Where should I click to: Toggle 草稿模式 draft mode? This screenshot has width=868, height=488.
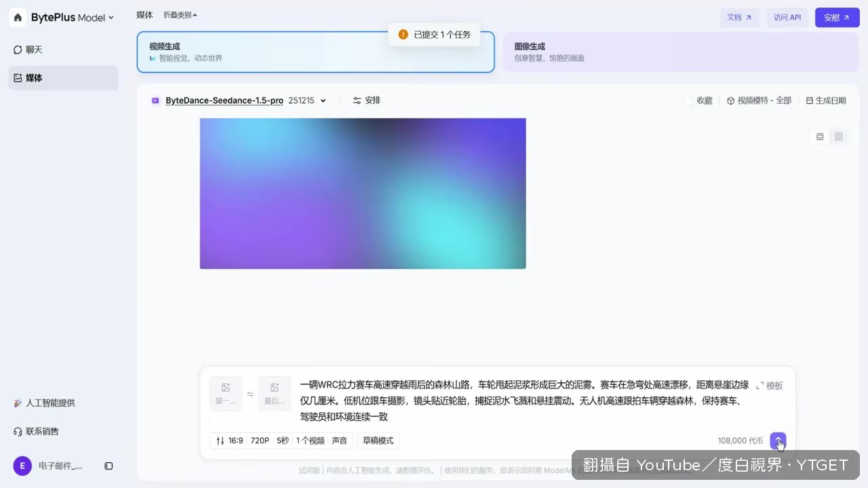click(x=378, y=441)
